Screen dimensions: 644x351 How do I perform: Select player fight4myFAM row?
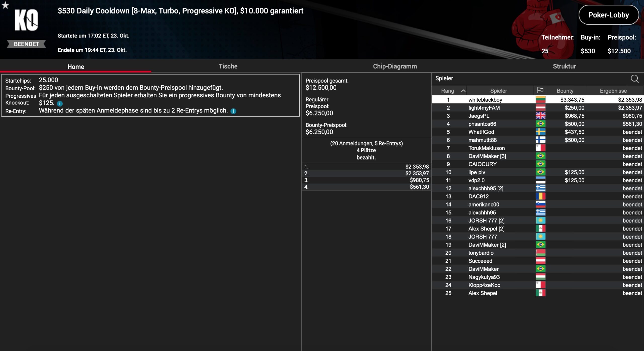(484, 108)
